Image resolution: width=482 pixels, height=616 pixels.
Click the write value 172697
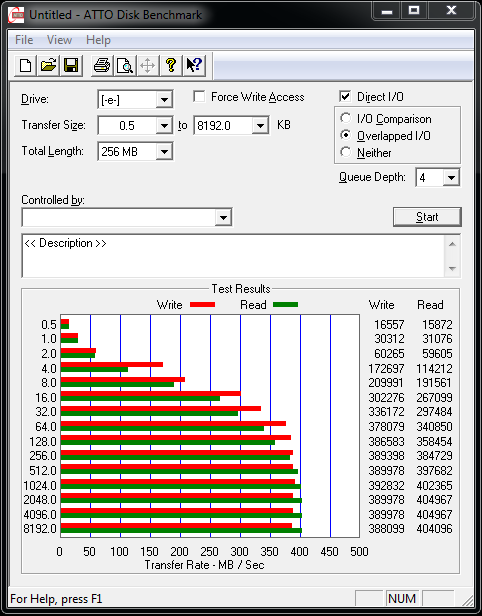tap(386, 368)
